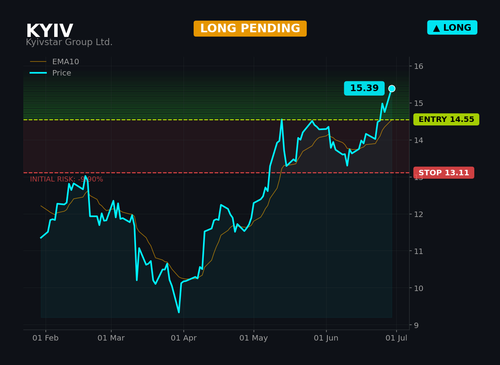Select the Kyivstar Group Ltd. company name
The width and height of the screenshot is (500, 365).
69,42
